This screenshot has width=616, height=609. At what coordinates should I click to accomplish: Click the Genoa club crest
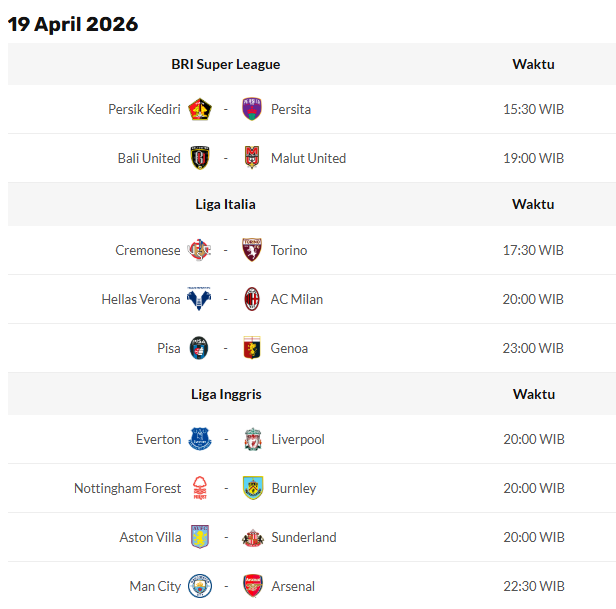[x=252, y=348]
